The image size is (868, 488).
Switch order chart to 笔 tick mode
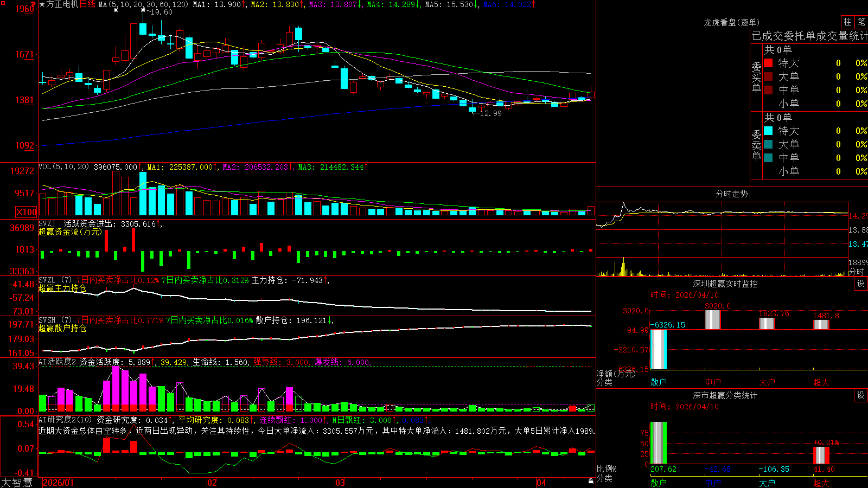(861, 22)
